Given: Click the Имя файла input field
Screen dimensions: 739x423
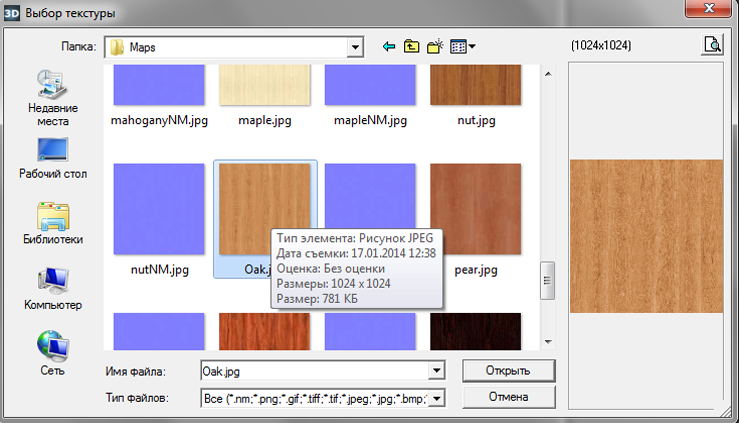Looking at the screenshot, I should 315,371.
